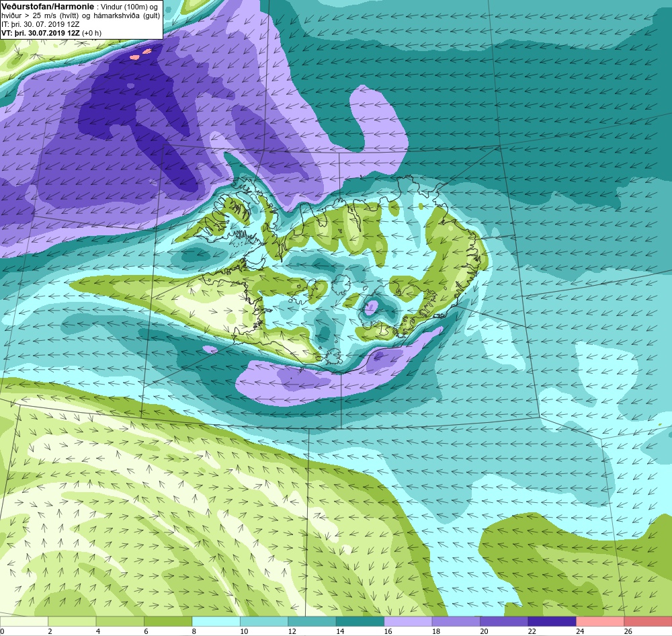Image resolution: width=672 pixels, height=636 pixels.
Task: Choose the legend swatch between 6 and 8
Action: tap(168, 621)
